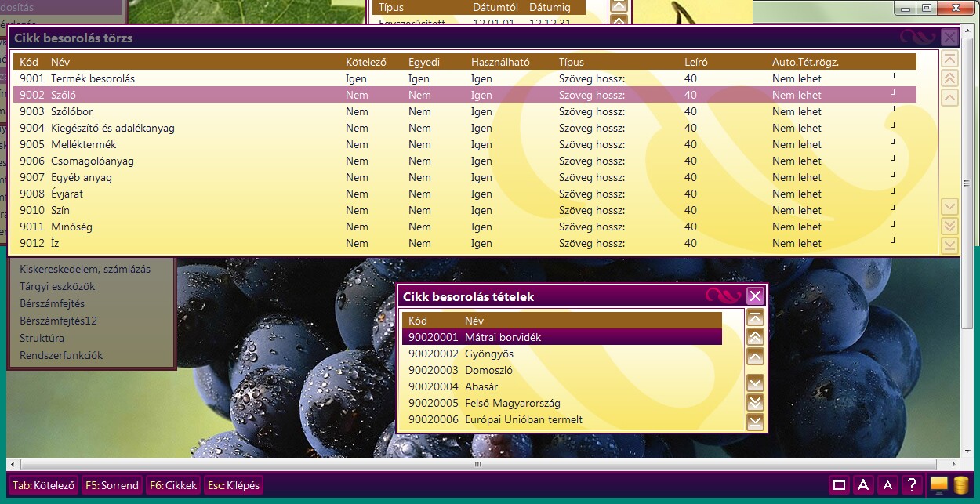
Task: Click Tab: Kötelező shortcut button
Action: [43, 485]
